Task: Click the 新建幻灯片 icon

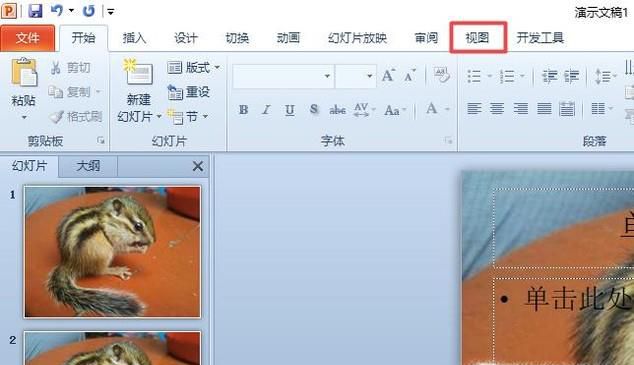Action: pyautogui.click(x=138, y=72)
